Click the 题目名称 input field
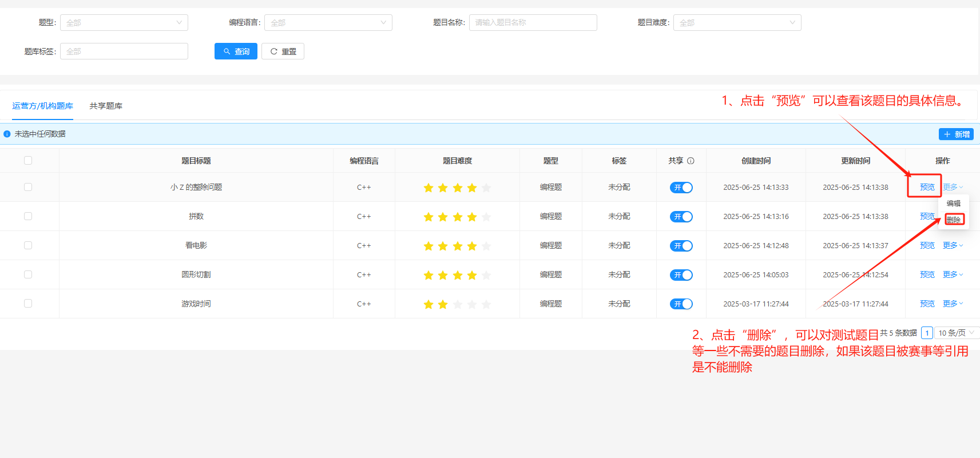Image resolution: width=980 pixels, height=458 pixels. [533, 23]
